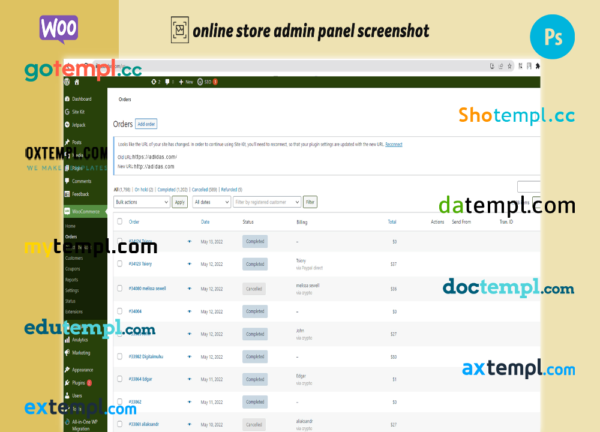Click the plus New icon in admin bar
The width and height of the screenshot is (600, 432).
click(x=181, y=82)
